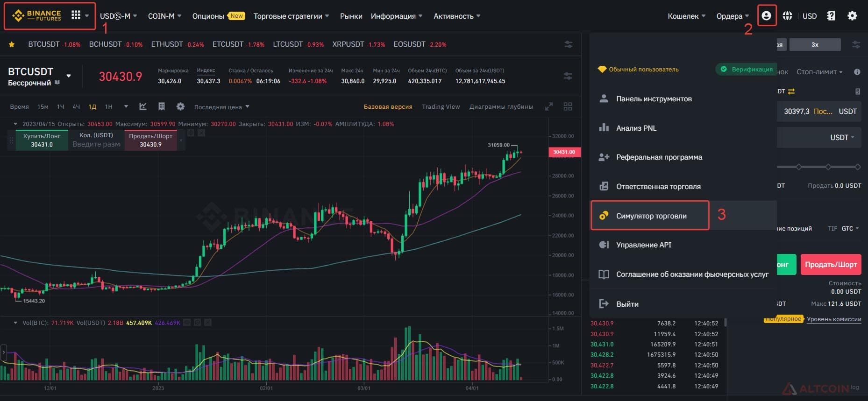Open BTCUSDT stats preferences slider icon

[x=568, y=76]
